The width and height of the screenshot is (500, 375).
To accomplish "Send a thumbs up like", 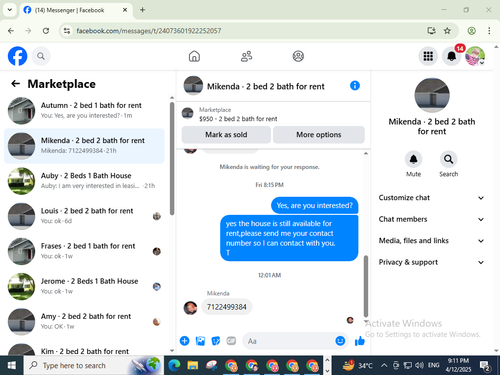I will click(360, 341).
